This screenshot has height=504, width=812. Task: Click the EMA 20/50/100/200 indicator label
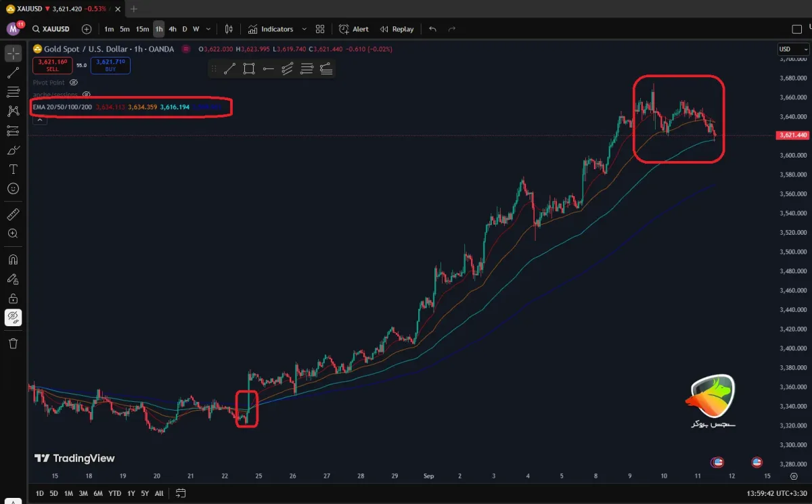(62, 107)
